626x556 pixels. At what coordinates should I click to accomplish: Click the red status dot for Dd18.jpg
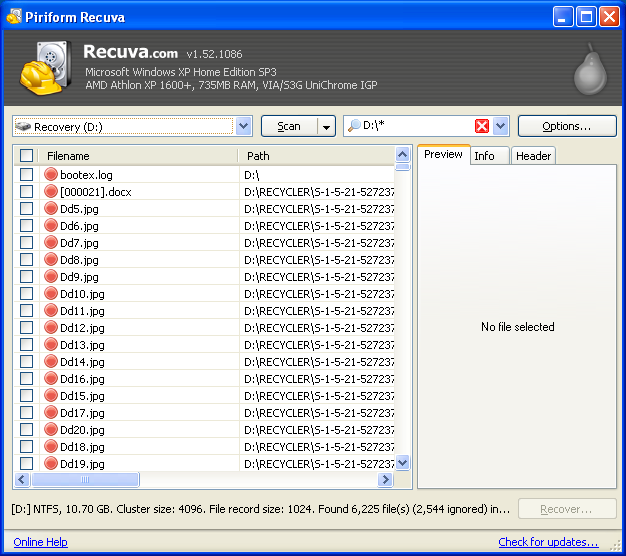pos(51,446)
